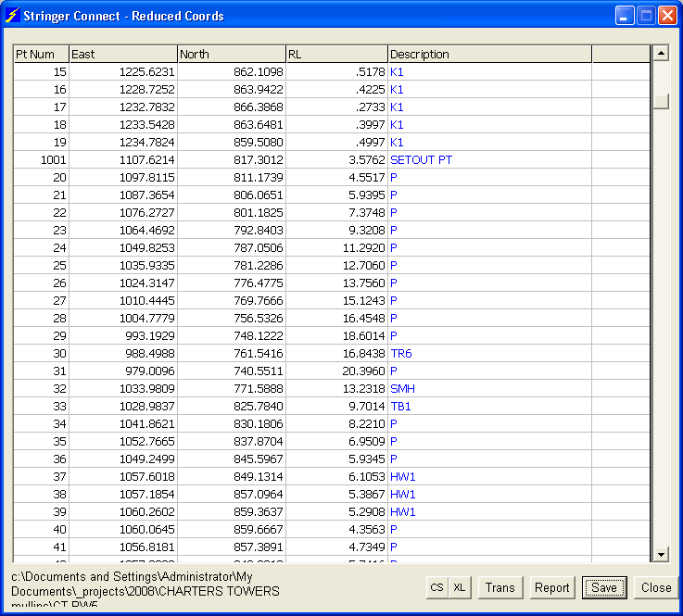Select the SETOUT PT description cell
This screenshot has height=616, width=683.
pyautogui.click(x=489, y=159)
